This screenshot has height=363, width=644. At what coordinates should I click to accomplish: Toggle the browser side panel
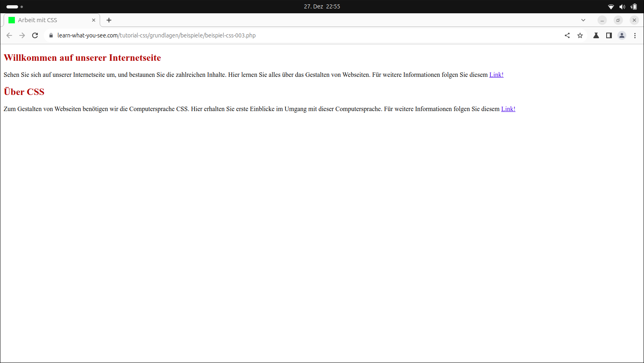[609, 35]
